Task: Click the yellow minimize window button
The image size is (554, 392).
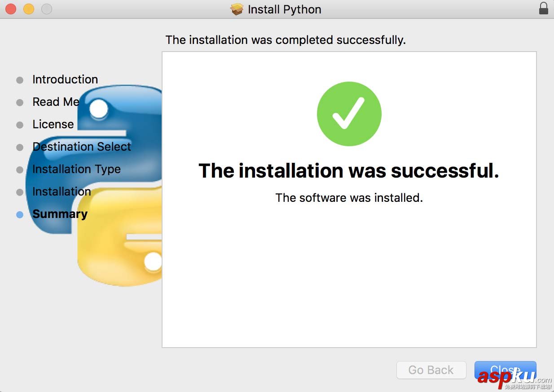Action: [x=29, y=9]
